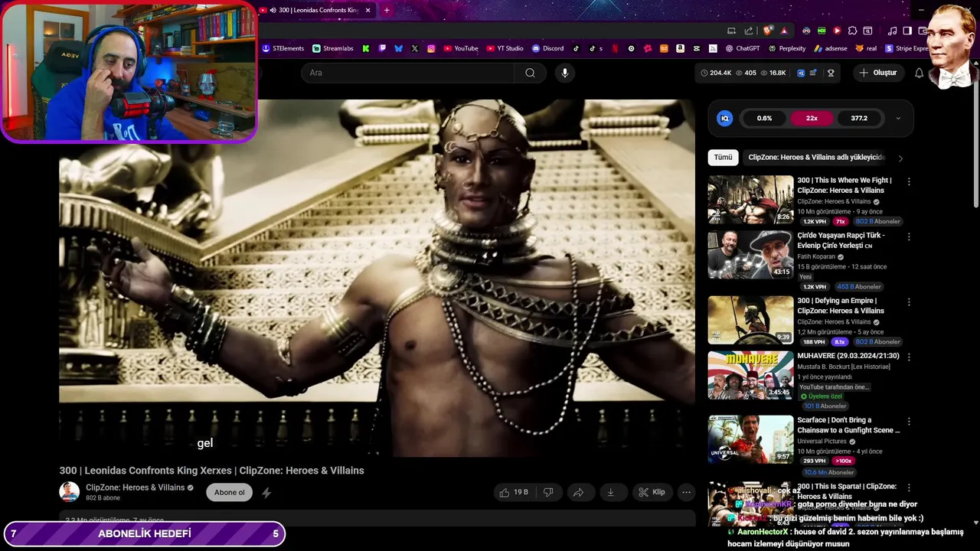
Task: Switch to the '300 | Leonidas Confronts' tab
Action: (318, 10)
